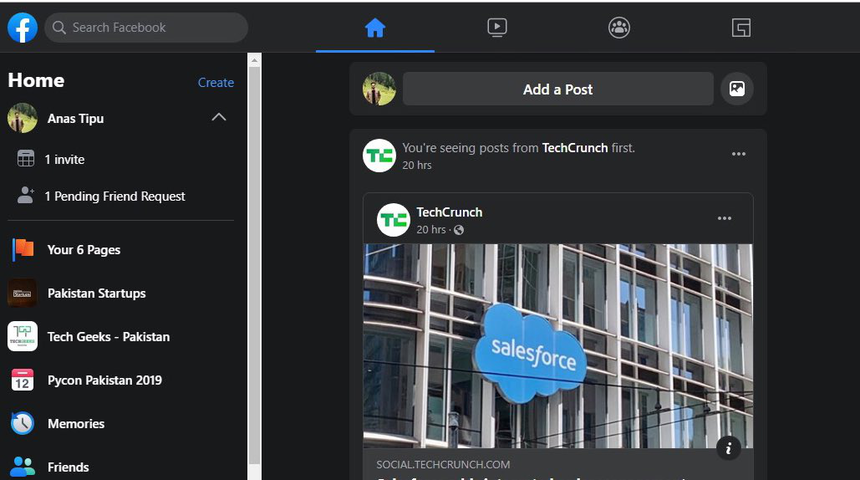Click the TechCrunch logo in shared post

click(393, 220)
